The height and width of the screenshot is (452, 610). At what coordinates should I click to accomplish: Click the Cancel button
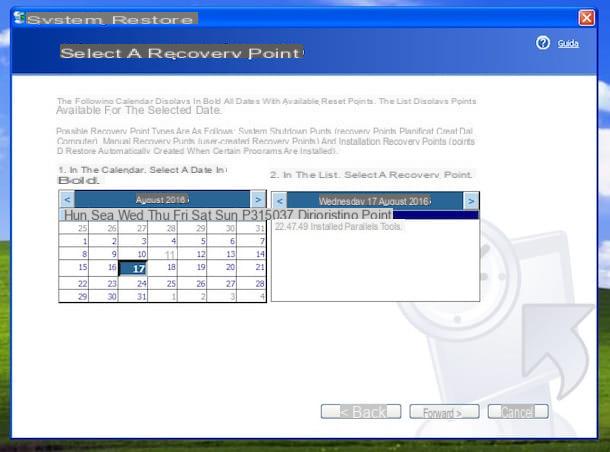[x=518, y=412]
